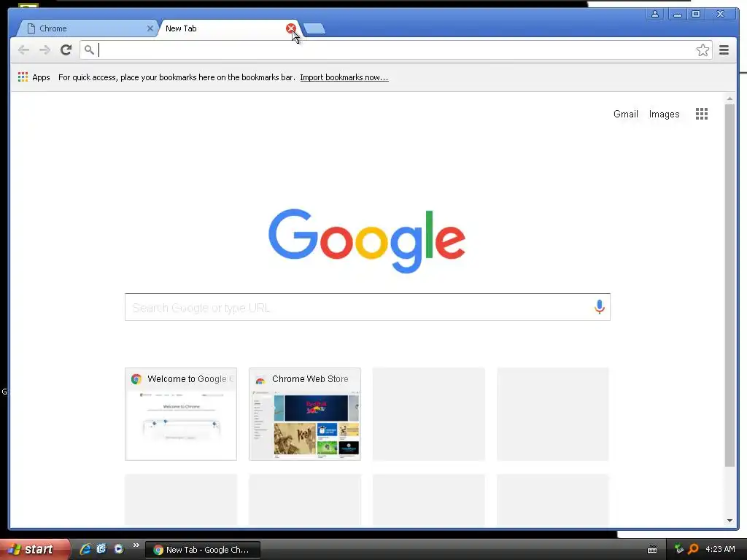Click the Import bookmarks now link
Screen dimensions: 747x560
click(x=344, y=77)
